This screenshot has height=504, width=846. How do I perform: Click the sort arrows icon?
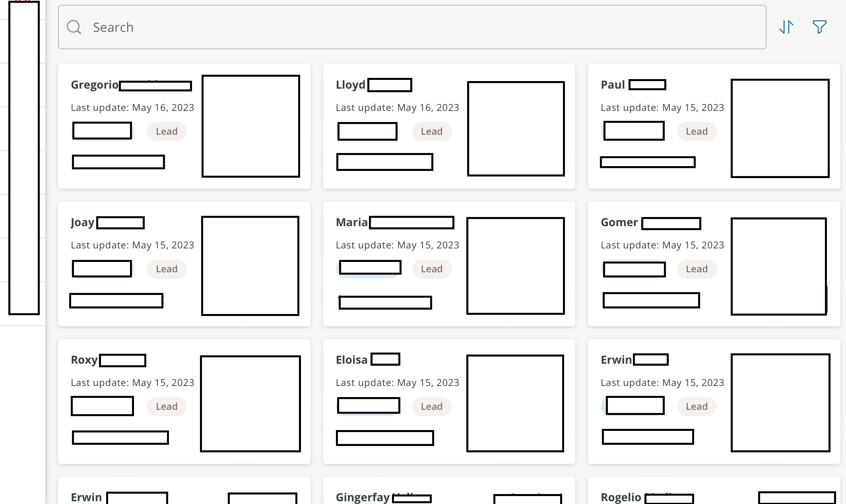pyautogui.click(x=786, y=27)
